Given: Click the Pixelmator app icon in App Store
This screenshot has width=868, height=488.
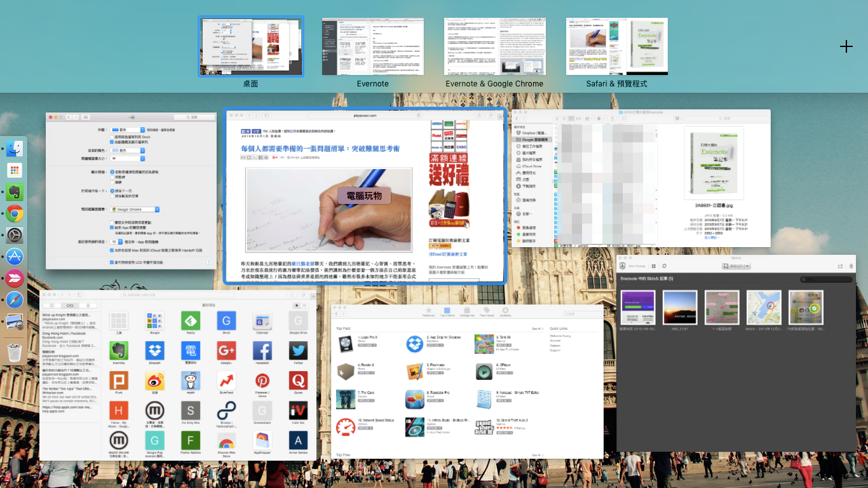Looking at the screenshot, I should click(415, 371).
